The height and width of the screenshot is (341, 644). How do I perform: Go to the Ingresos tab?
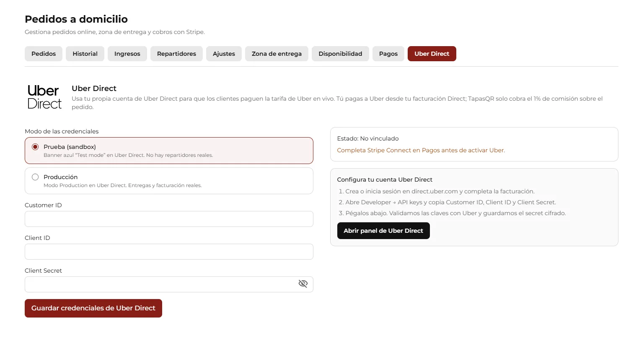coord(127,54)
